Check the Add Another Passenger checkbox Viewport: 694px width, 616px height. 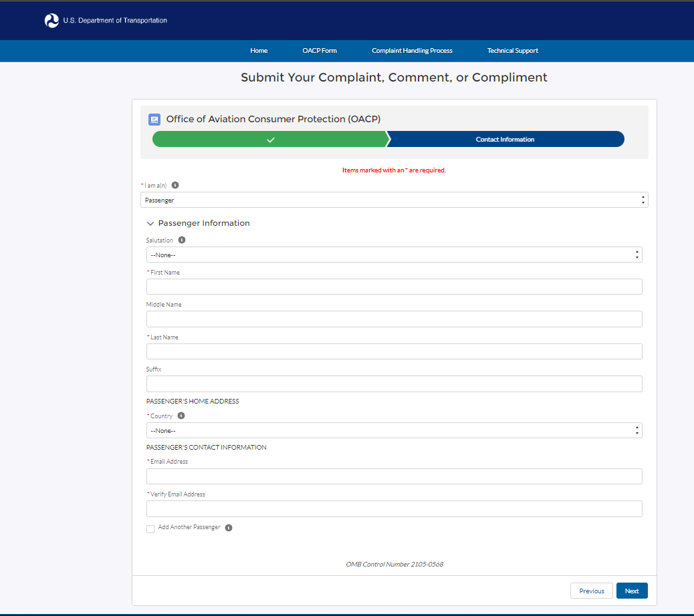[150, 529]
